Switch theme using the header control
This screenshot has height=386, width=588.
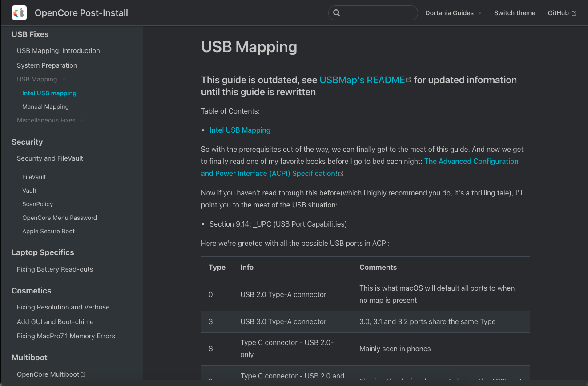[515, 13]
